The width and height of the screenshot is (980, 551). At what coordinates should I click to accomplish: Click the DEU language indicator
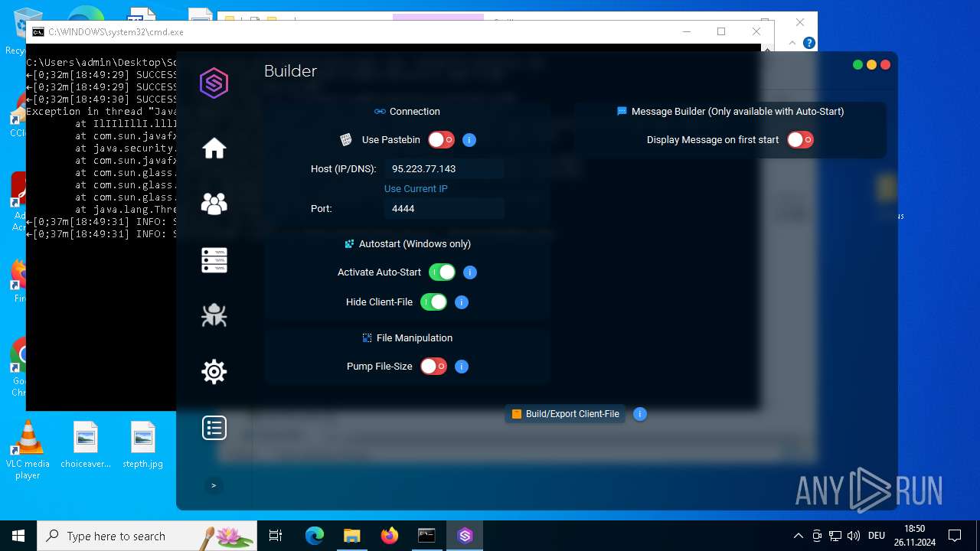coord(877,536)
